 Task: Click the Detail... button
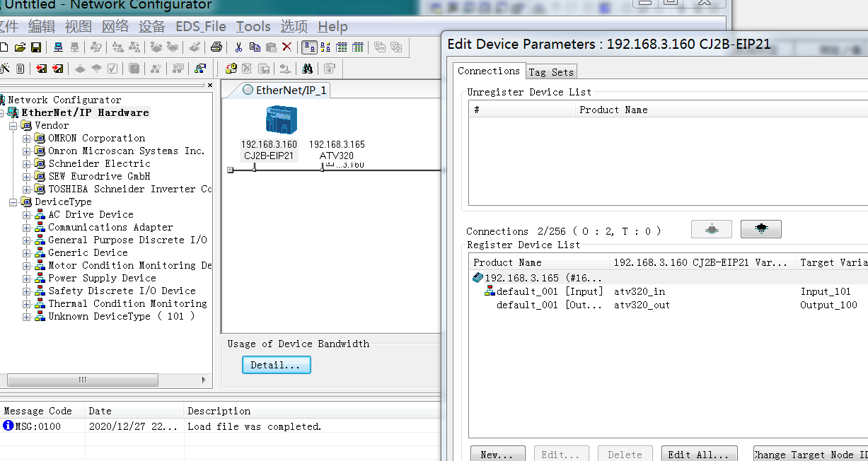(276, 365)
